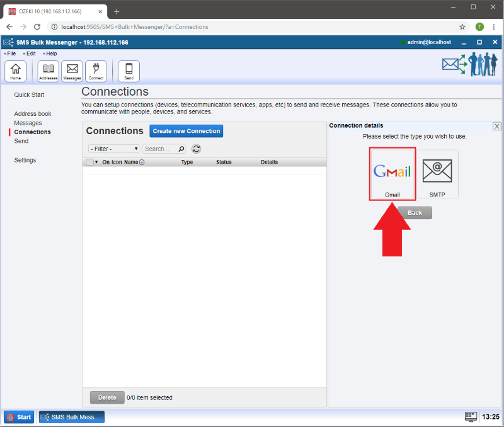Open the Filter dropdown

click(x=114, y=149)
